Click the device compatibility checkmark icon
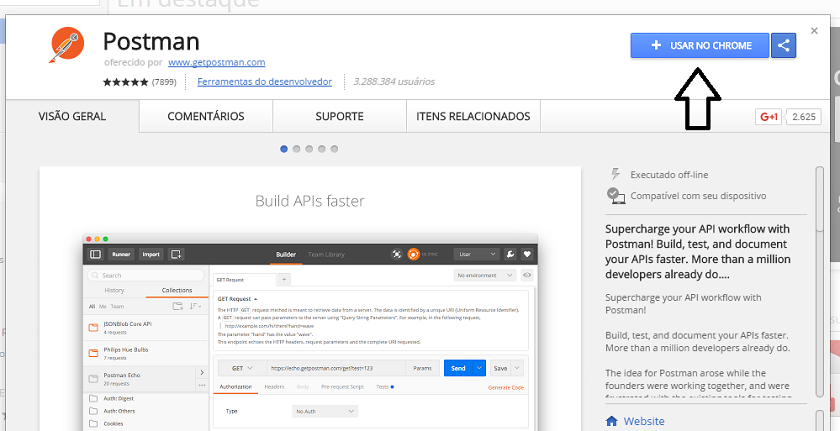The image size is (840, 431). [x=616, y=196]
